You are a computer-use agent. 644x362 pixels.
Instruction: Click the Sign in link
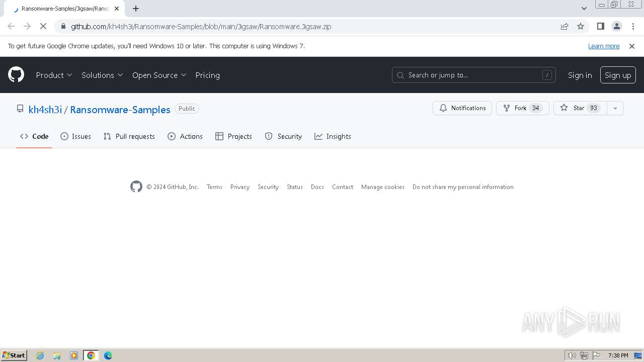coord(580,75)
